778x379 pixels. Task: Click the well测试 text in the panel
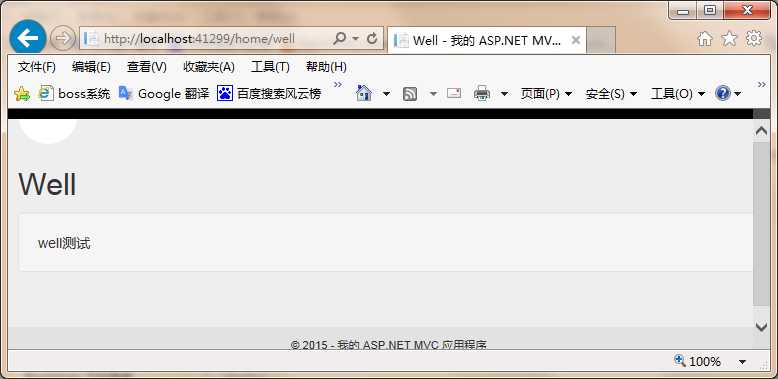point(65,244)
